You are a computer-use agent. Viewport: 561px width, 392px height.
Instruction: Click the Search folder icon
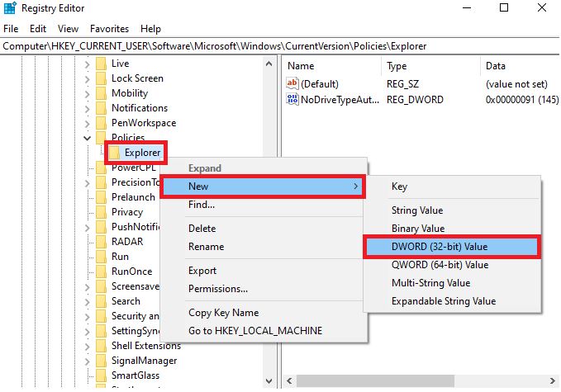click(102, 301)
